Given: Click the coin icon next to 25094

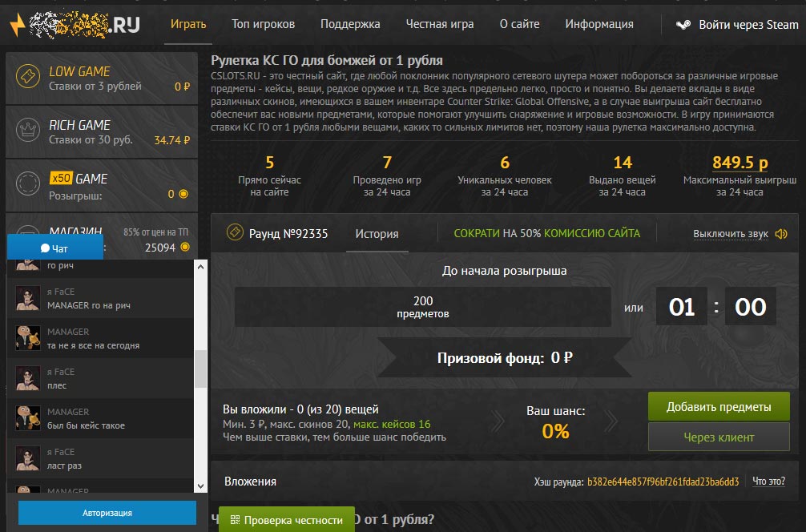Looking at the screenshot, I should pyautogui.click(x=185, y=248).
